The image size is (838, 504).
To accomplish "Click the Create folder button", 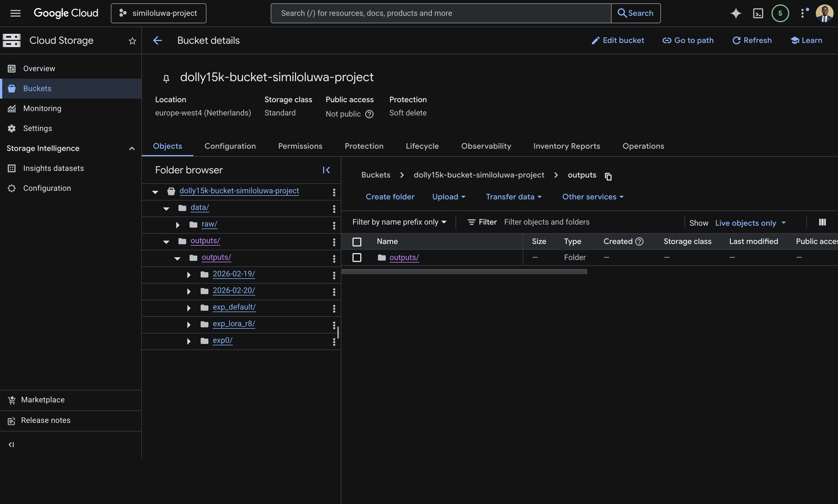I will [x=390, y=197].
